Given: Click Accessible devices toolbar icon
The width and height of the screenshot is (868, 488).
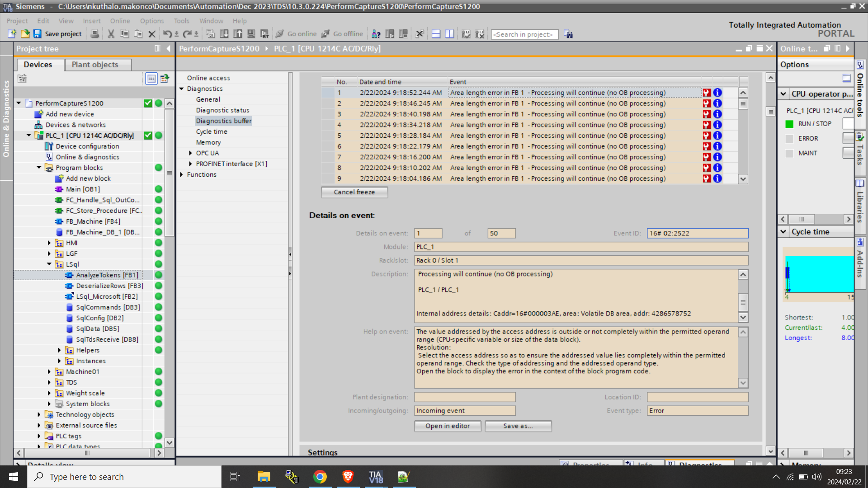Looking at the screenshot, I should click(376, 34).
